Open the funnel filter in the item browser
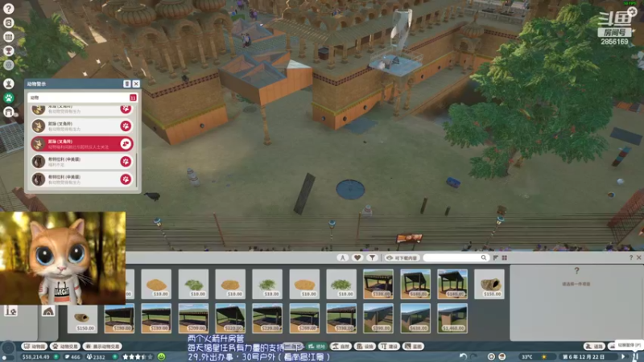This screenshot has height=362, width=644. tap(372, 257)
